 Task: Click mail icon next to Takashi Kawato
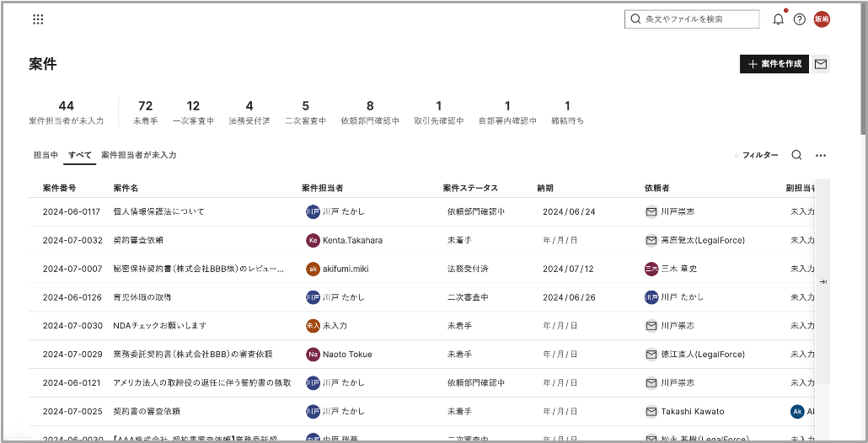(651, 412)
